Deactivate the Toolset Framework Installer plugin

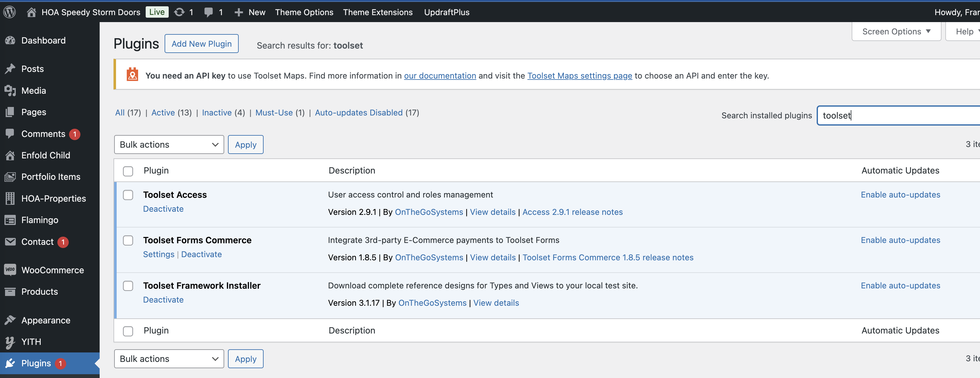[163, 299]
